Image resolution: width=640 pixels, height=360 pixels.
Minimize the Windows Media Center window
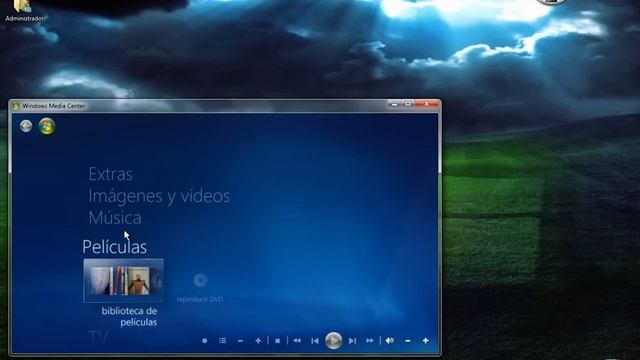[x=394, y=104]
